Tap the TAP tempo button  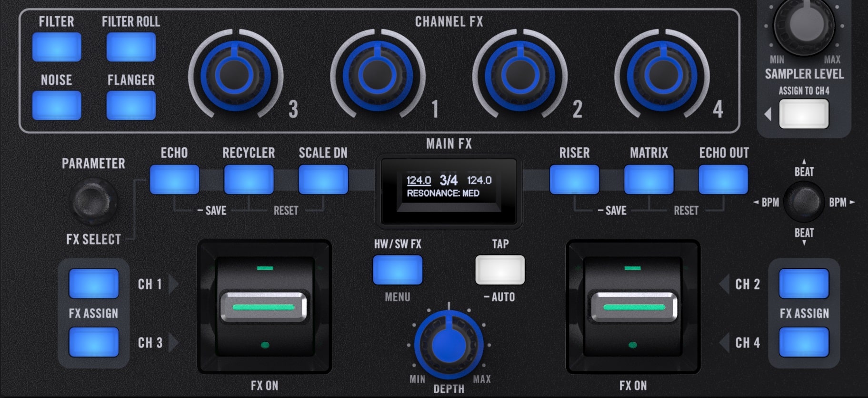pyautogui.click(x=500, y=270)
